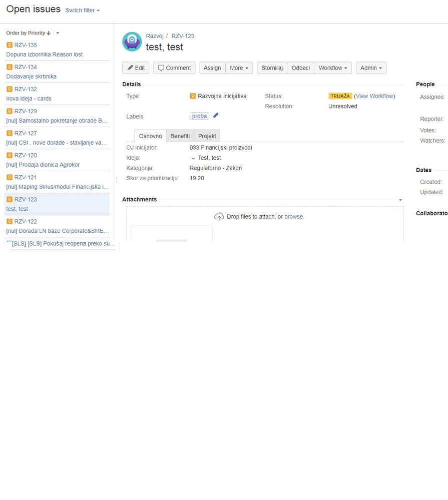The width and height of the screenshot is (448, 500).
Task: Click the 19.20 prioritization score value
Action: pyautogui.click(x=197, y=178)
